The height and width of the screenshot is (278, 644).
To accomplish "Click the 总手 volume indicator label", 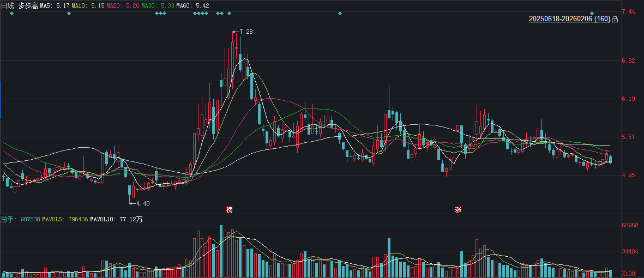I will point(17,219).
